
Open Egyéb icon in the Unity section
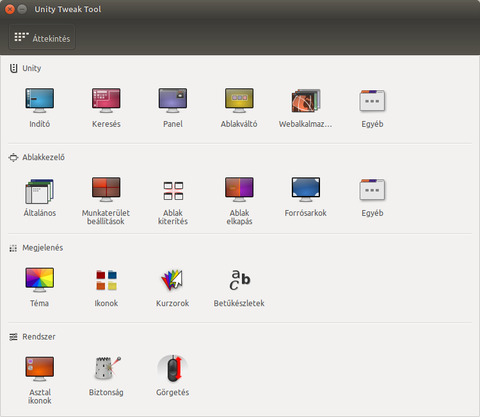[x=372, y=100]
